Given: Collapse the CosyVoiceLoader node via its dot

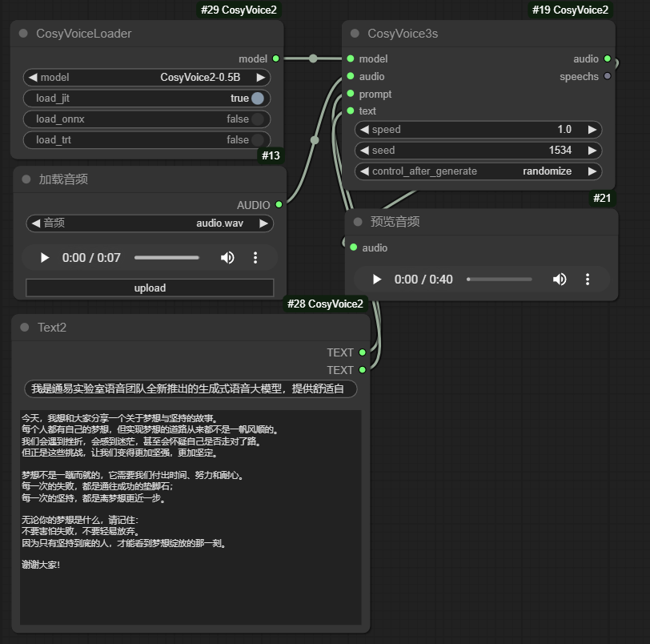Looking at the screenshot, I should (24, 33).
